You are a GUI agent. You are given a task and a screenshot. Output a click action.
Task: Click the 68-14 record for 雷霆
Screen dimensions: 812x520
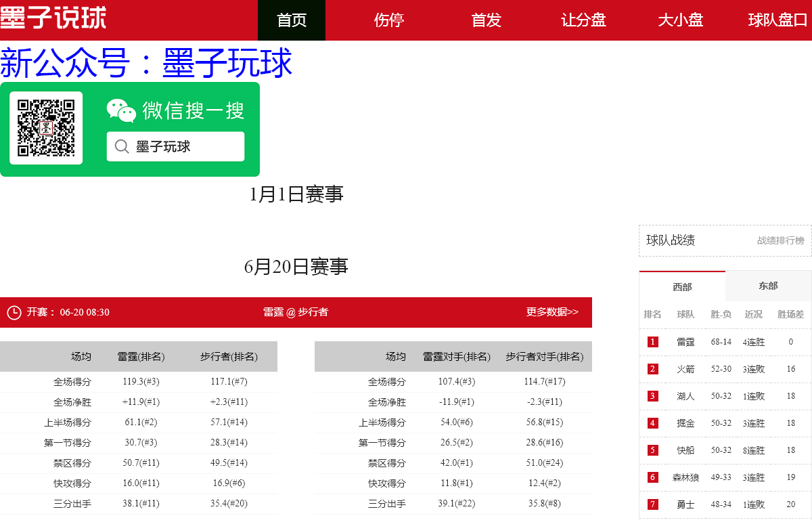[721, 342]
